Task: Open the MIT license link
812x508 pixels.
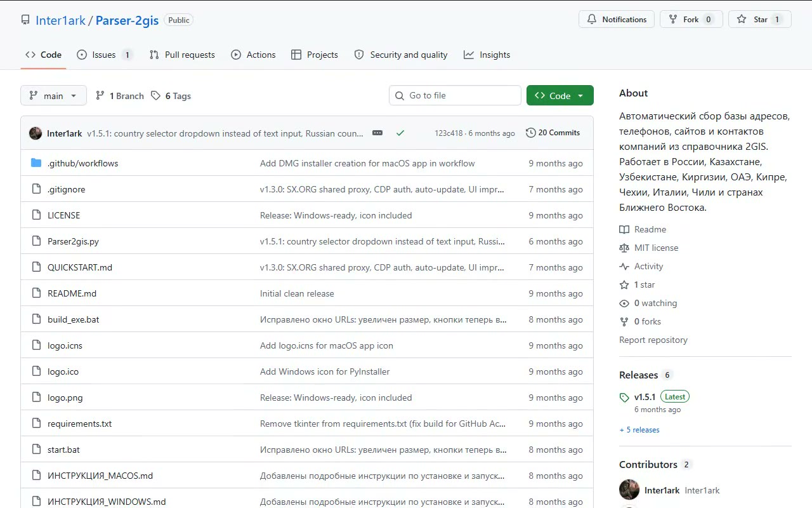Action: (x=649, y=248)
